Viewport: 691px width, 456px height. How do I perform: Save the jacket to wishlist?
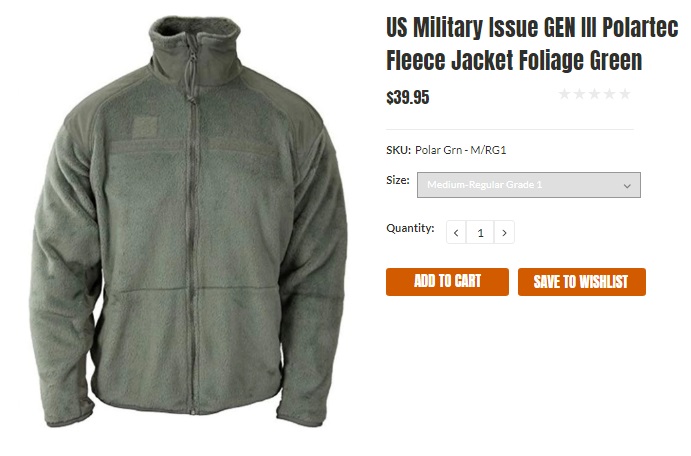[x=581, y=282]
